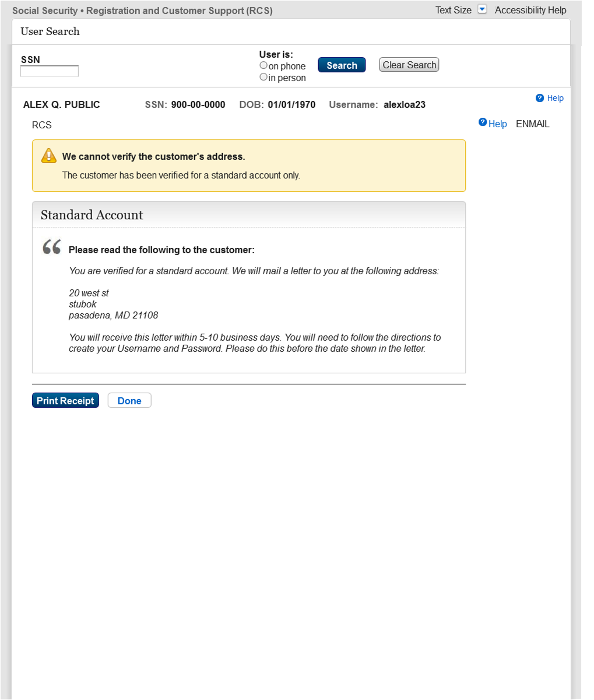Click the User Search heading

[50, 32]
